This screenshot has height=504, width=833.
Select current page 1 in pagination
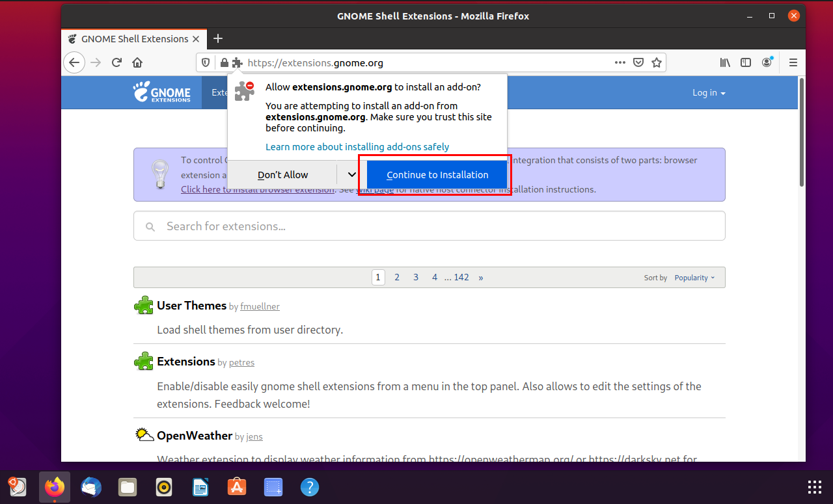[378, 277]
